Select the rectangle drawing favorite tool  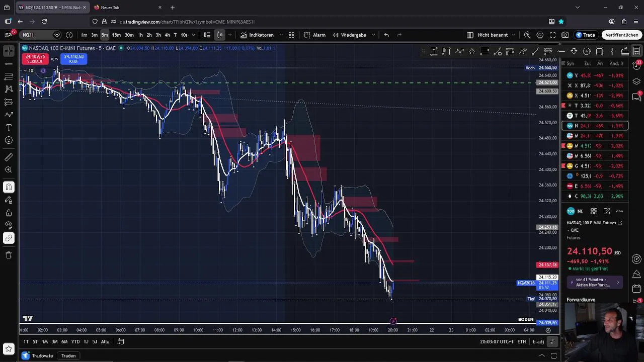click(x=599, y=51)
